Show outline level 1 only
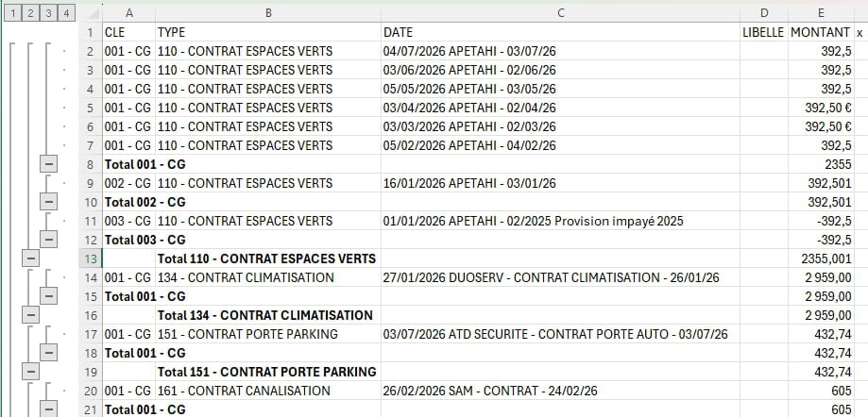This screenshot has height=417, width=868. (13, 13)
